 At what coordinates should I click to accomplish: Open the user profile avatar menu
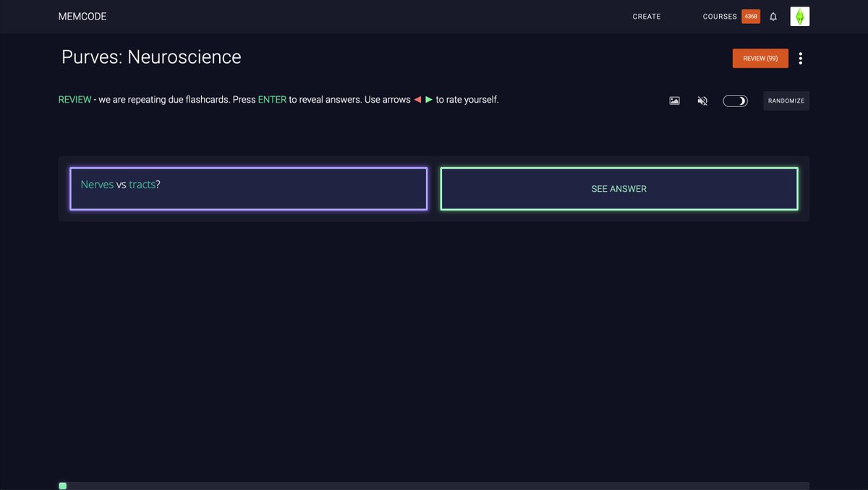coord(799,17)
